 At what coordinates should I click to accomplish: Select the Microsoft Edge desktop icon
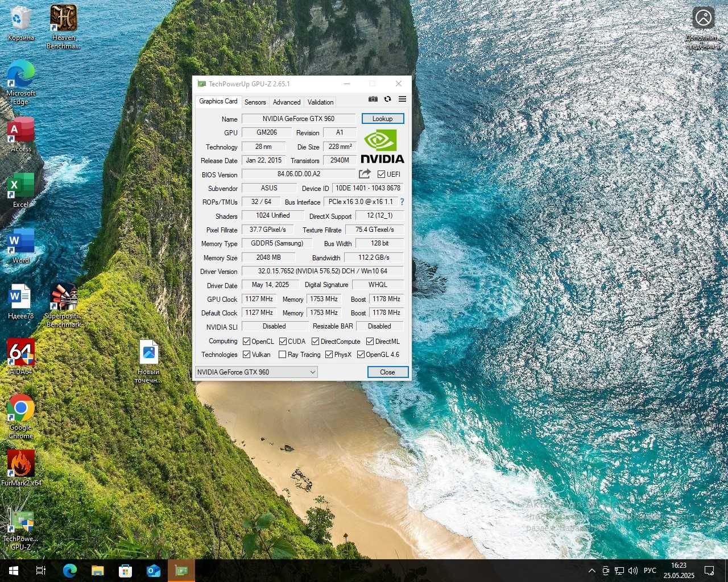tap(21, 82)
